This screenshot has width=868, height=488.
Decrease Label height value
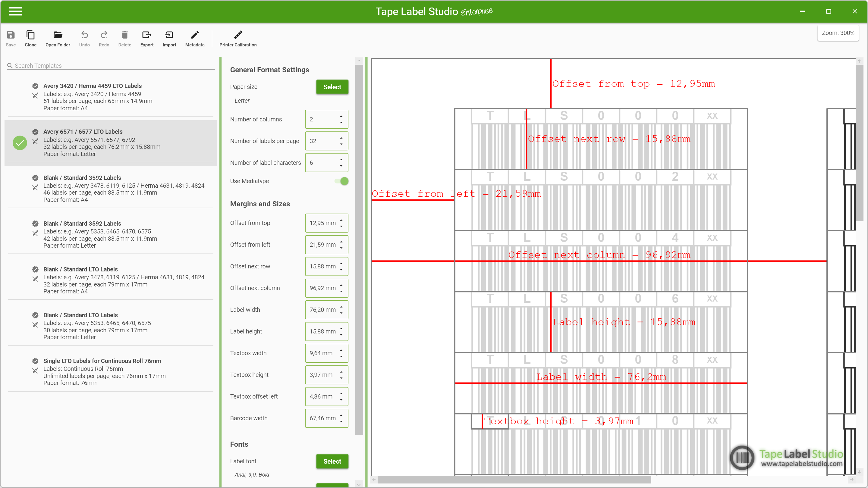[341, 335]
